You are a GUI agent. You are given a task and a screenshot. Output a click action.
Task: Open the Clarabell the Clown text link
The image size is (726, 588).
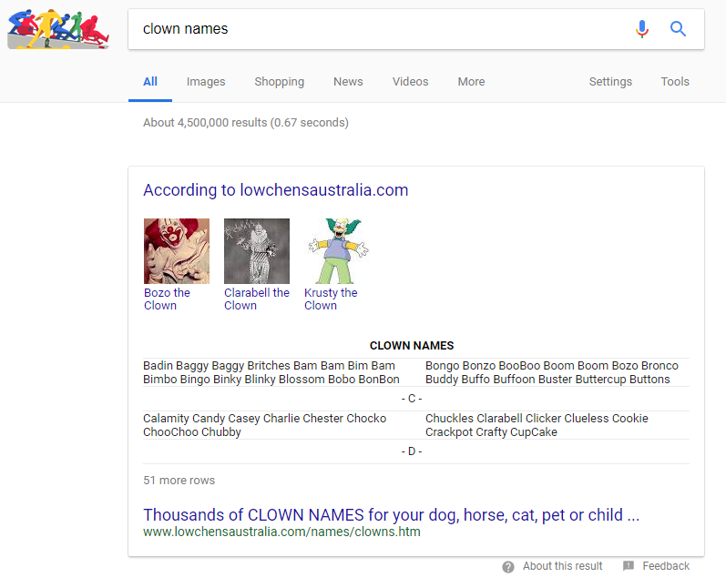257,299
